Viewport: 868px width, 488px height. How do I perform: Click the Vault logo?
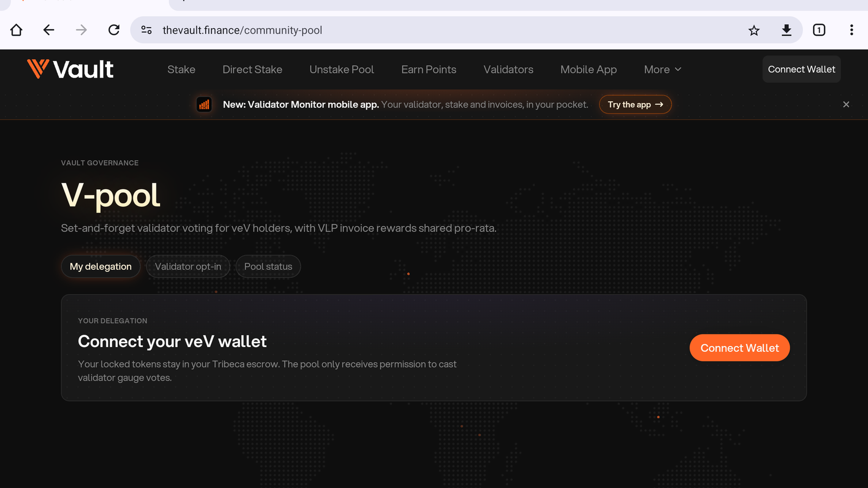coord(71,69)
